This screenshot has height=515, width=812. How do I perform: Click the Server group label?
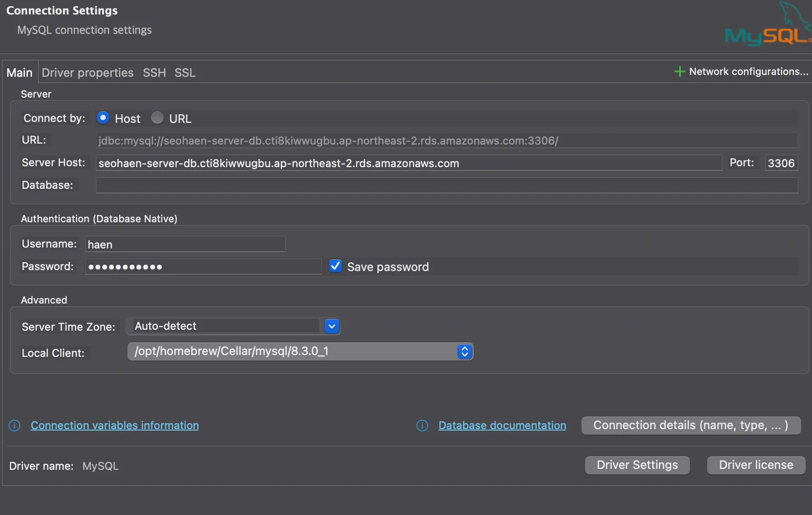36,94
